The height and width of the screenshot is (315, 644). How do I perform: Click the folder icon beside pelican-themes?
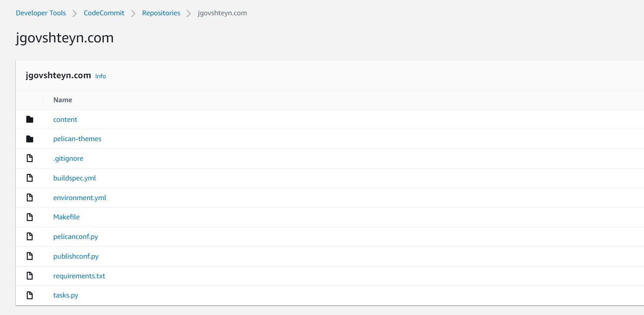[30, 139]
